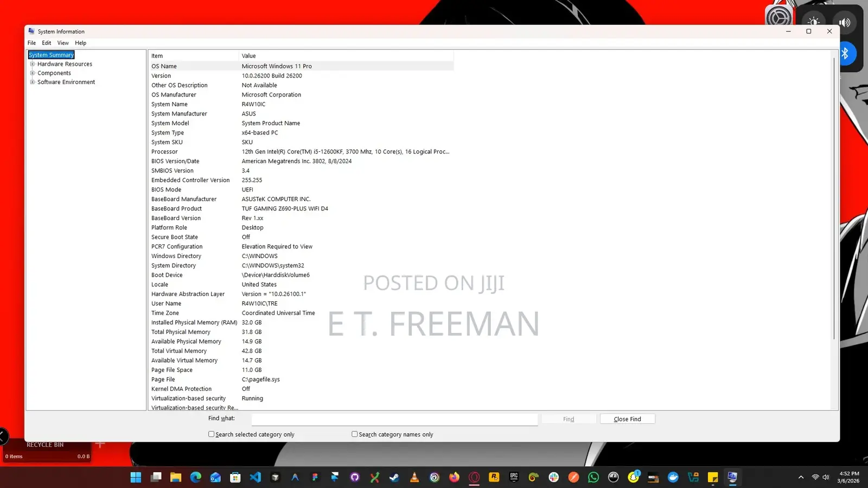This screenshot has height=488, width=868.
Task: Open Microsoft Edge from the taskbar
Action: point(196,477)
